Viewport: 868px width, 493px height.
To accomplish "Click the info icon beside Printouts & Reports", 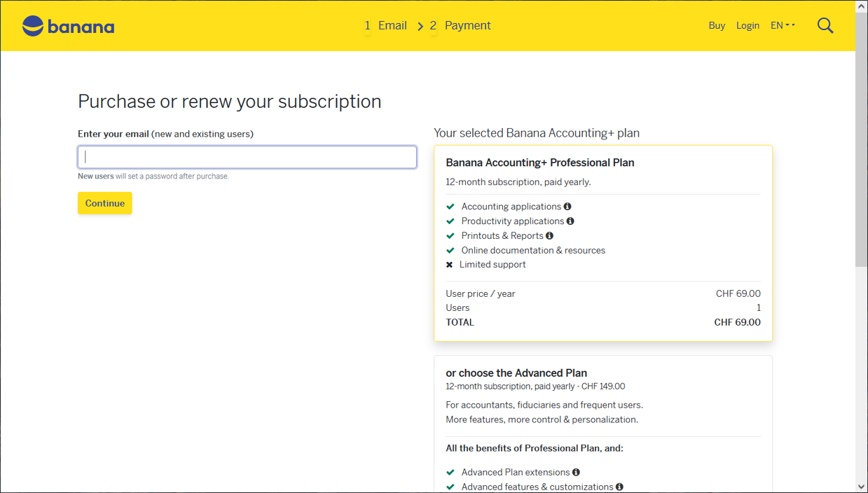I will pos(551,235).
